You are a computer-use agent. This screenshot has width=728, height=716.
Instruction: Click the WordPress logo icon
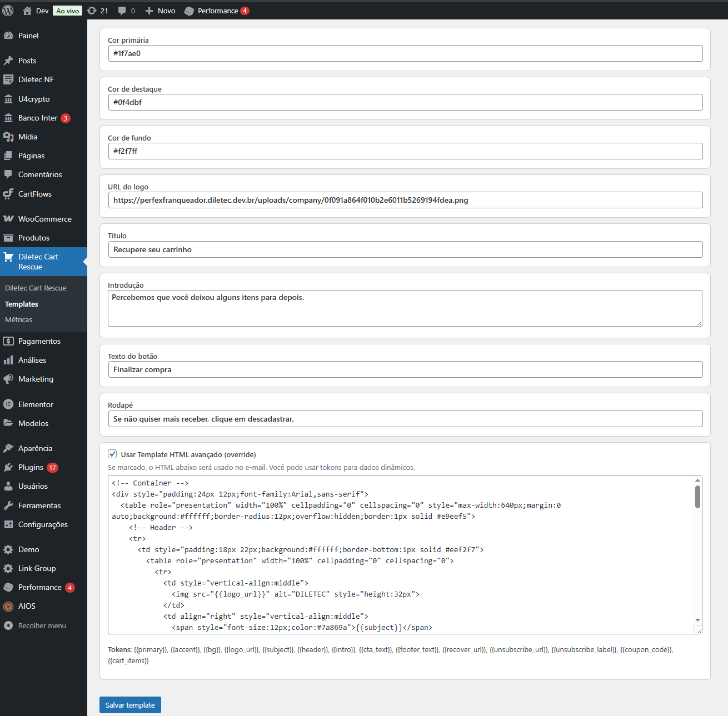pos(8,11)
